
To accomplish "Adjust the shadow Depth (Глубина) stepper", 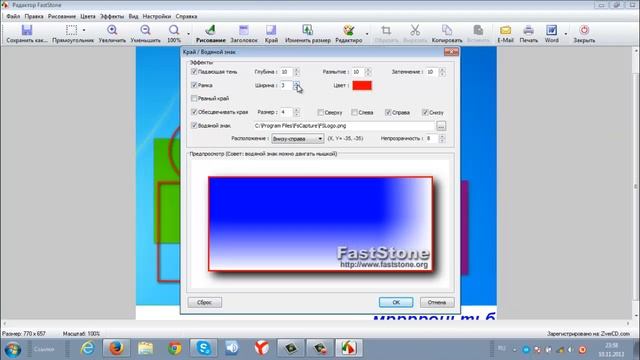I will [297, 72].
